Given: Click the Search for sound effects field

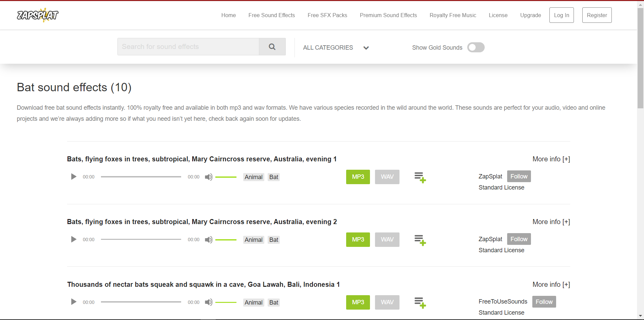Looking at the screenshot, I should 188,47.
